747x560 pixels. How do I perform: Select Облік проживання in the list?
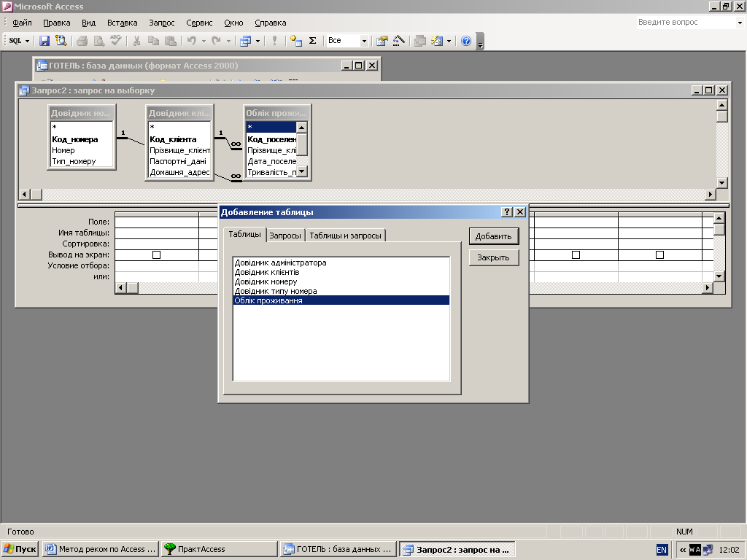(x=341, y=300)
